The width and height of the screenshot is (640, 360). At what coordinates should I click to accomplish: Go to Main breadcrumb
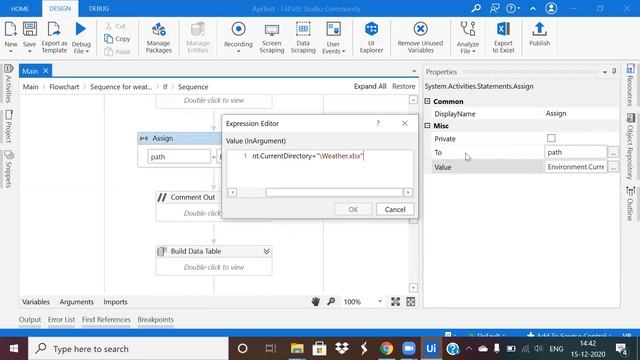point(30,87)
